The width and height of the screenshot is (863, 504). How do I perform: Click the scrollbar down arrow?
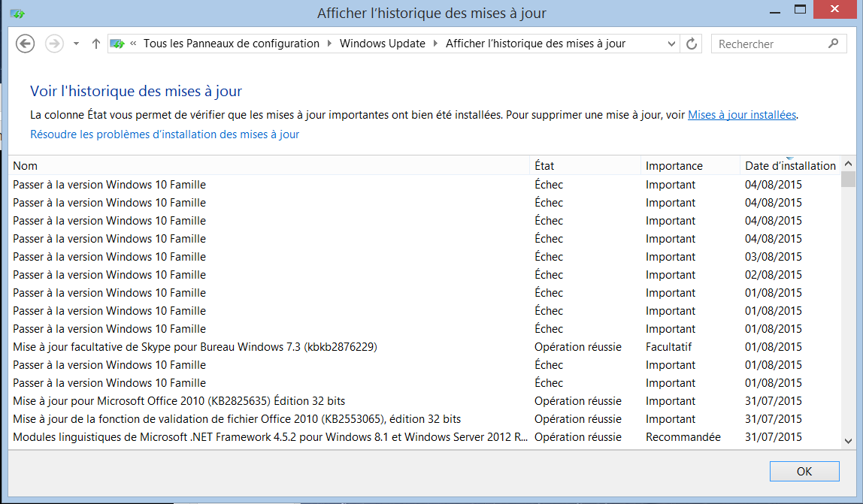pos(848,441)
